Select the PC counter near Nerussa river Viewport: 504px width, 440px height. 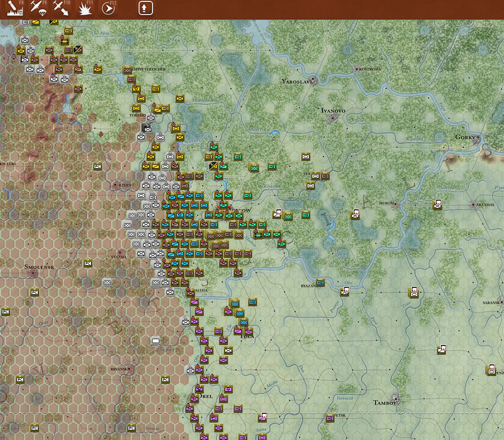(132, 428)
